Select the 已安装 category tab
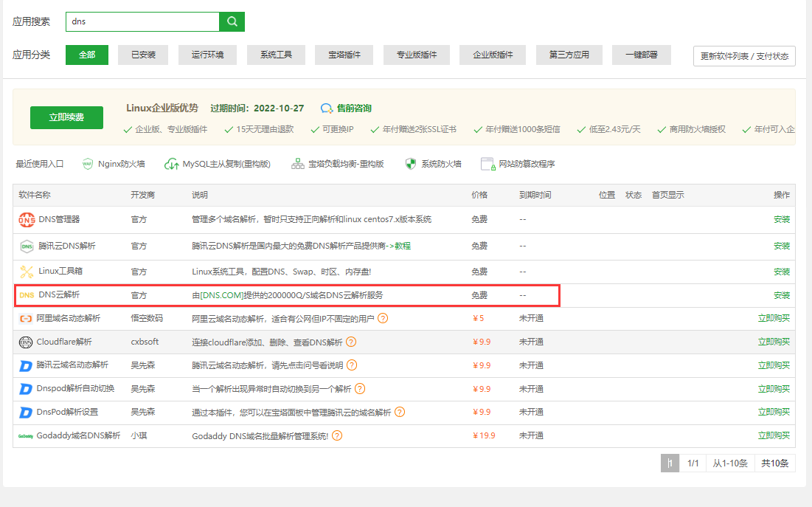 [x=142, y=55]
